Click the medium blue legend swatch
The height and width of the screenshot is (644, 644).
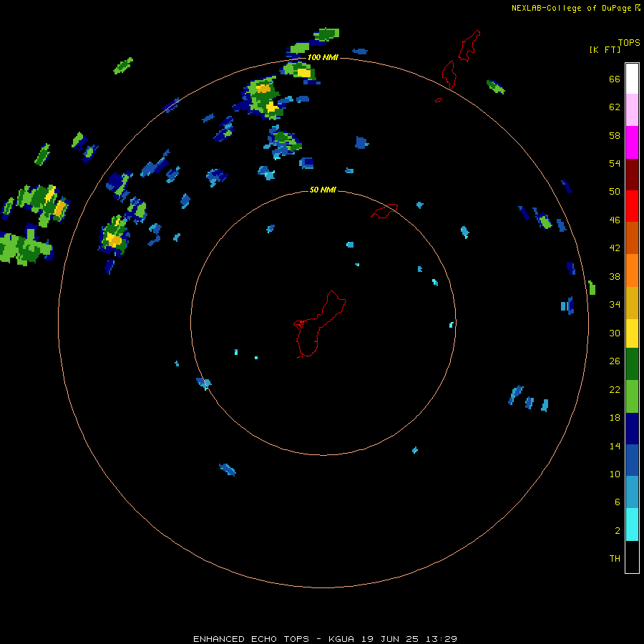click(632, 460)
